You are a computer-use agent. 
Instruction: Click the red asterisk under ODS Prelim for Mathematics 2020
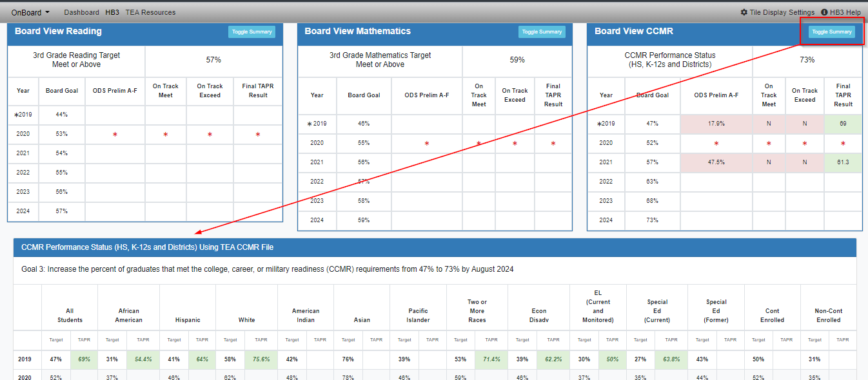[426, 143]
